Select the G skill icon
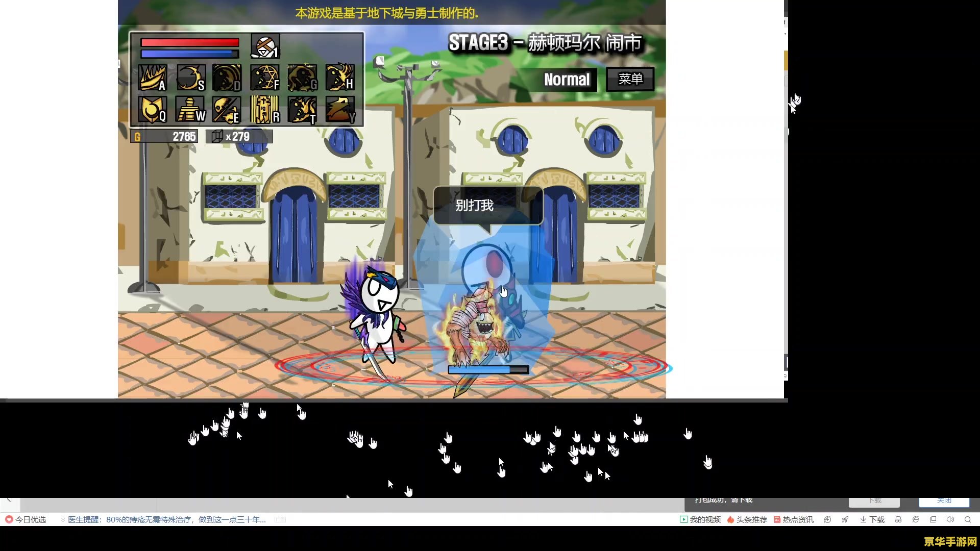Viewport: 980px width, 551px height. pos(302,78)
